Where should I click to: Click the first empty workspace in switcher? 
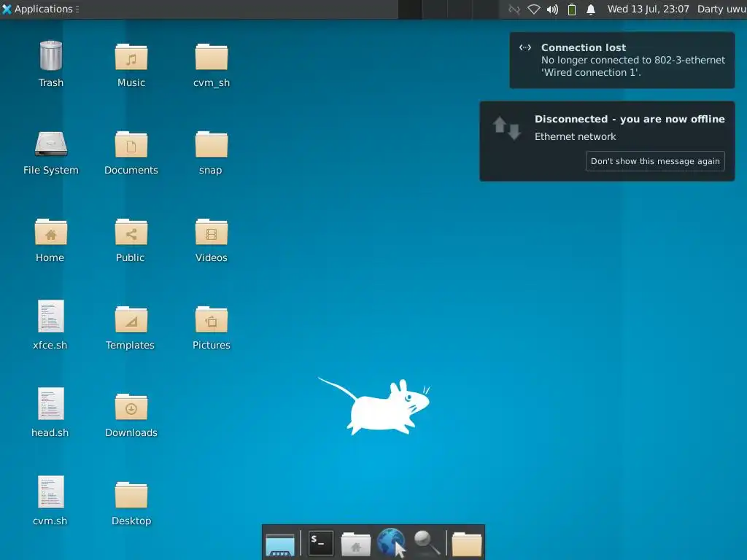click(410, 9)
